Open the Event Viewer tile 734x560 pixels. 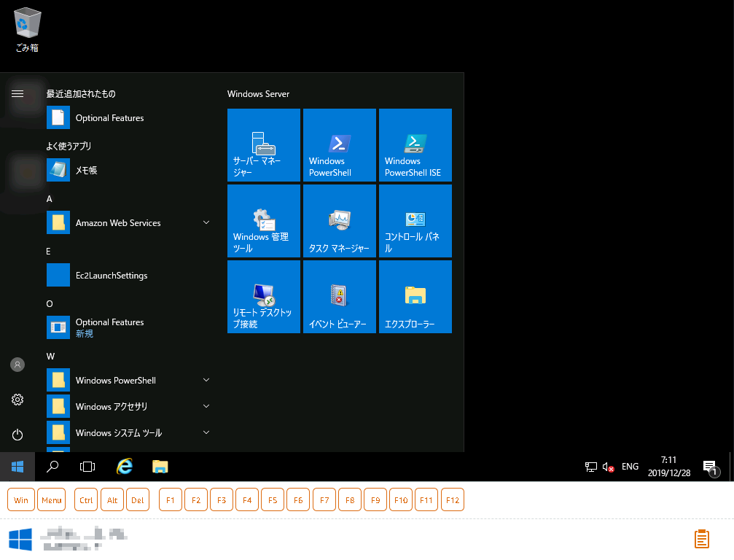(x=340, y=297)
